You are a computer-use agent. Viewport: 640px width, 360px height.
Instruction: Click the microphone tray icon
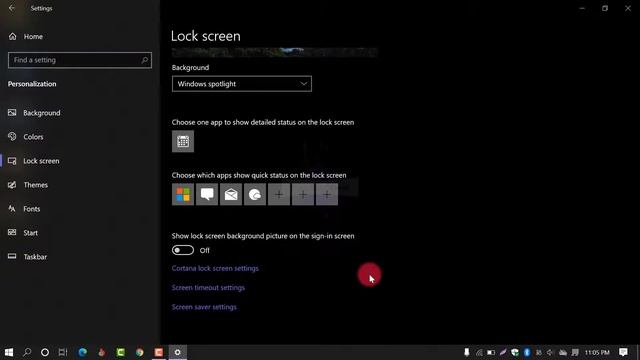click(467, 352)
